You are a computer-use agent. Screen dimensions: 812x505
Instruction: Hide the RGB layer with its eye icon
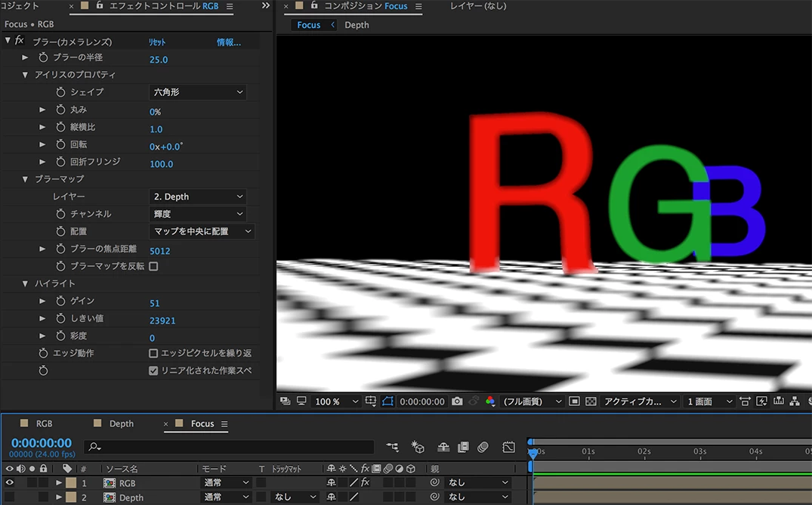point(9,482)
